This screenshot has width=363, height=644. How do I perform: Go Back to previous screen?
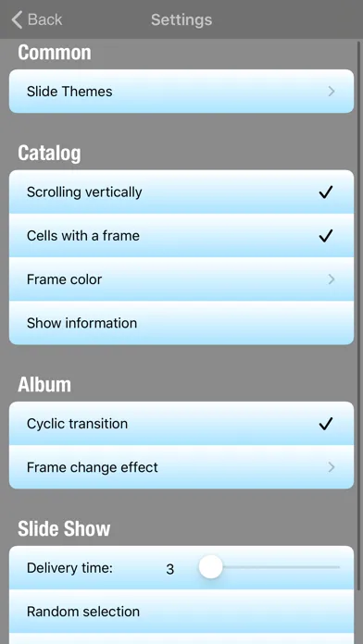(x=37, y=19)
